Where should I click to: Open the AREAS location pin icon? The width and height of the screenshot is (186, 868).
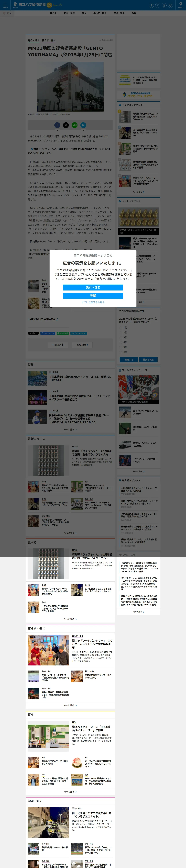(181, 5)
